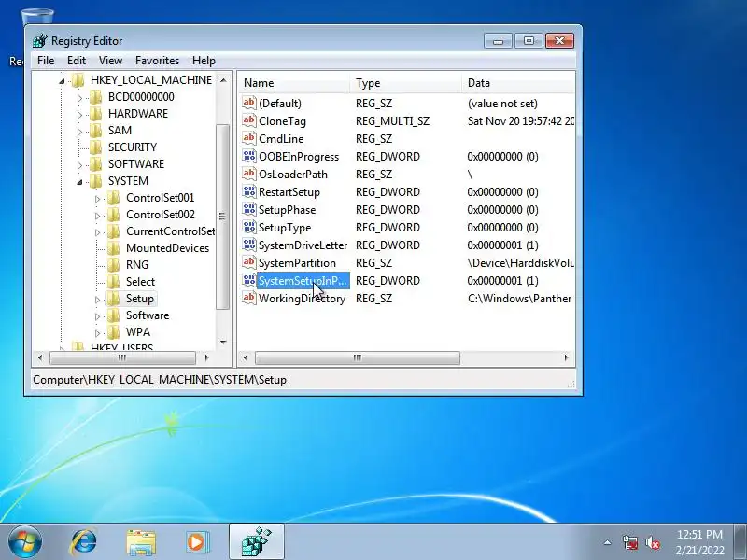
Task: Click the tree pane vertical scrollbar thumb
Action: point(222,217)
